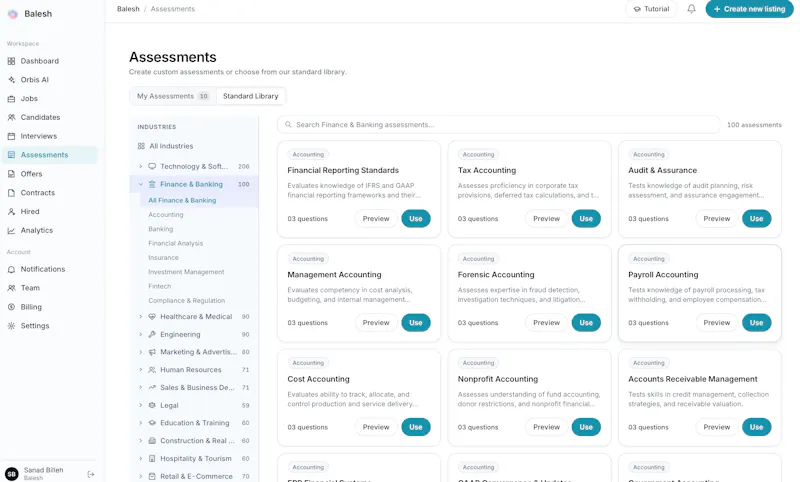Click Create new listing button
This screenshot has width=800, height=482.
(x=749, y=9)
